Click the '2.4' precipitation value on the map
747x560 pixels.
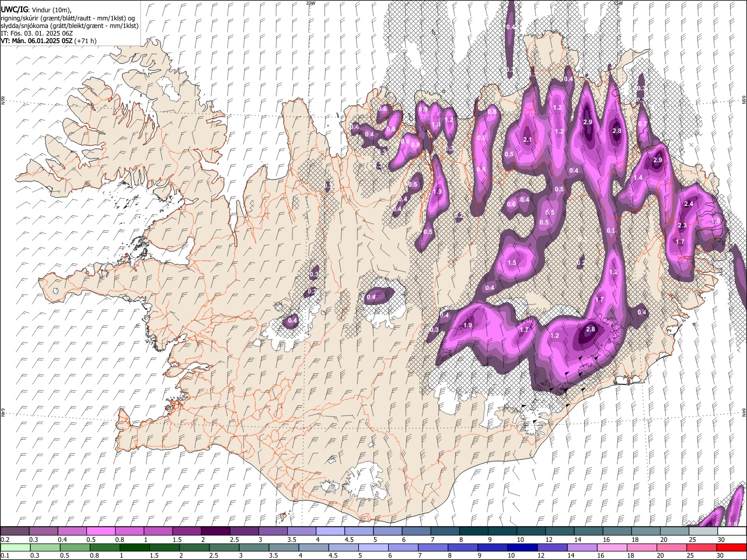[689, 204]
